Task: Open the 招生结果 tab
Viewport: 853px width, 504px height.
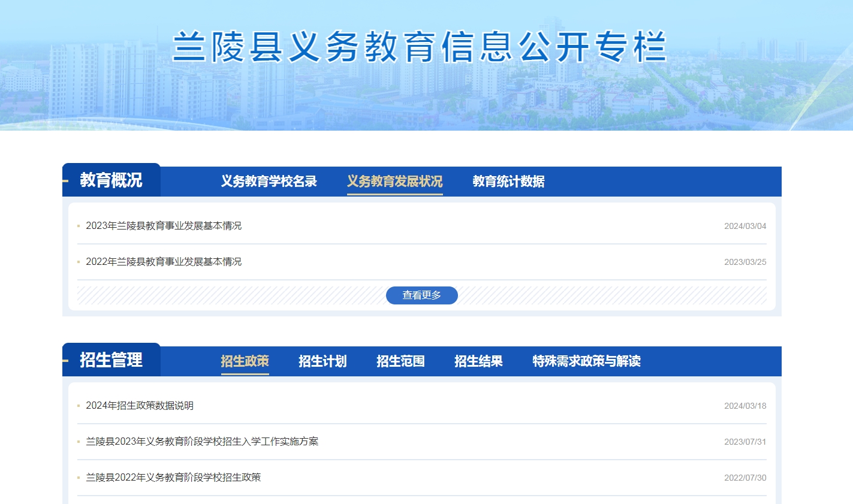Action: click(478, 361)
